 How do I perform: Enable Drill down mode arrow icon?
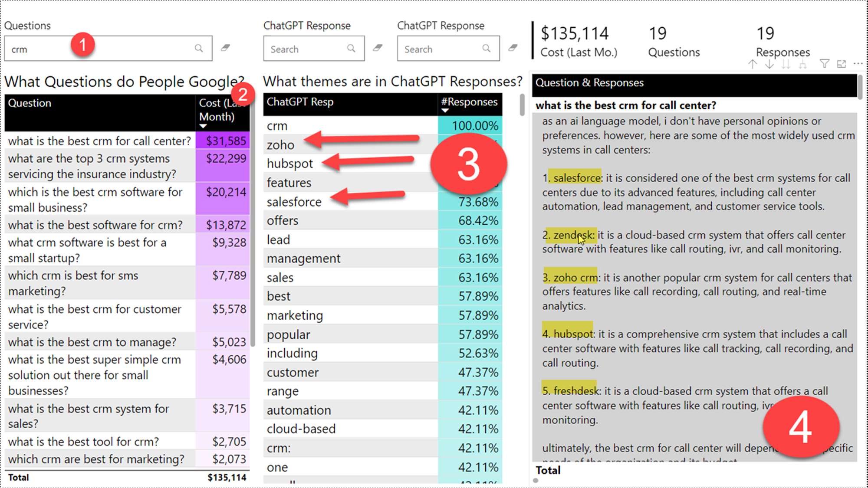point(769,64)
